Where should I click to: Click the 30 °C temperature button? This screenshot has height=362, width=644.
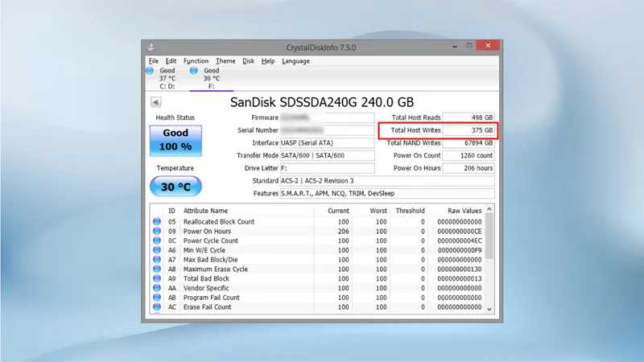pyautogui.click(x=175, y=187)
